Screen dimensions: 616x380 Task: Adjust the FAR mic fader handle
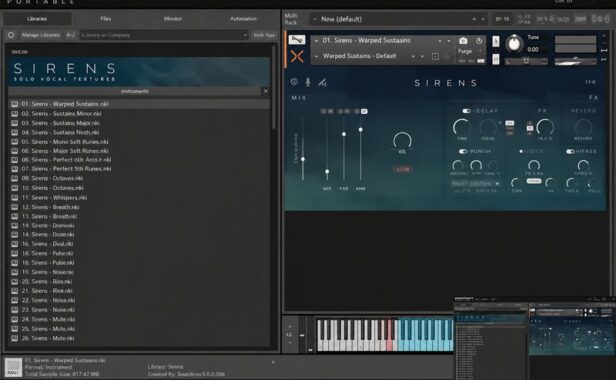(344, 134)
